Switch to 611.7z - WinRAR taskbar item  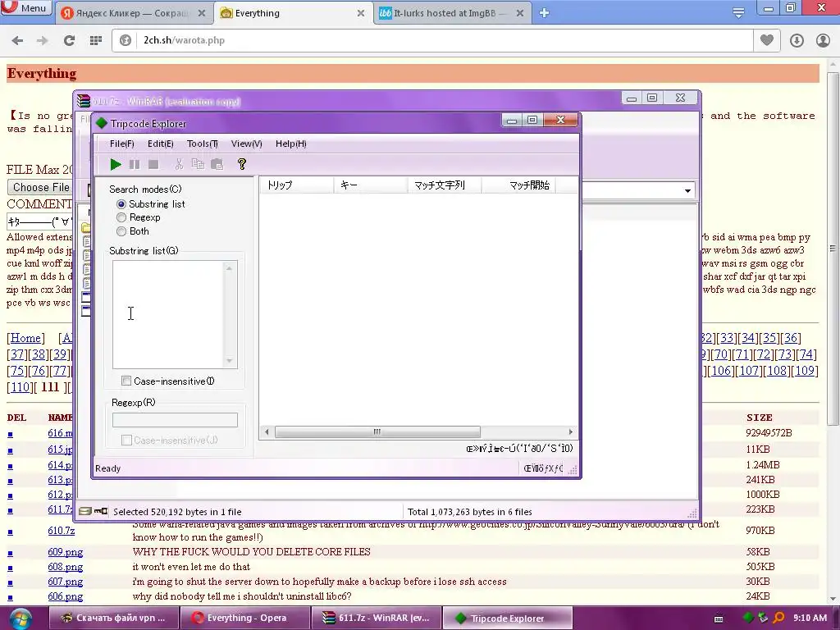377,619
